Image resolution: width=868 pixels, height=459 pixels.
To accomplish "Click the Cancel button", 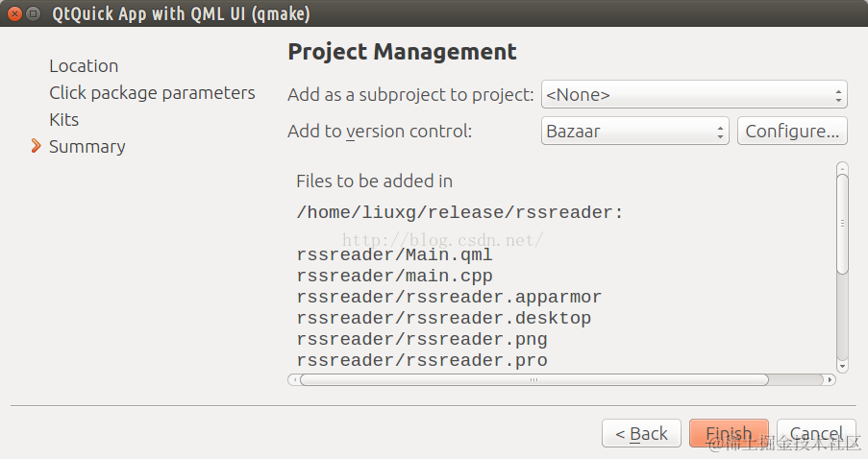I will (x=815, y=434).
